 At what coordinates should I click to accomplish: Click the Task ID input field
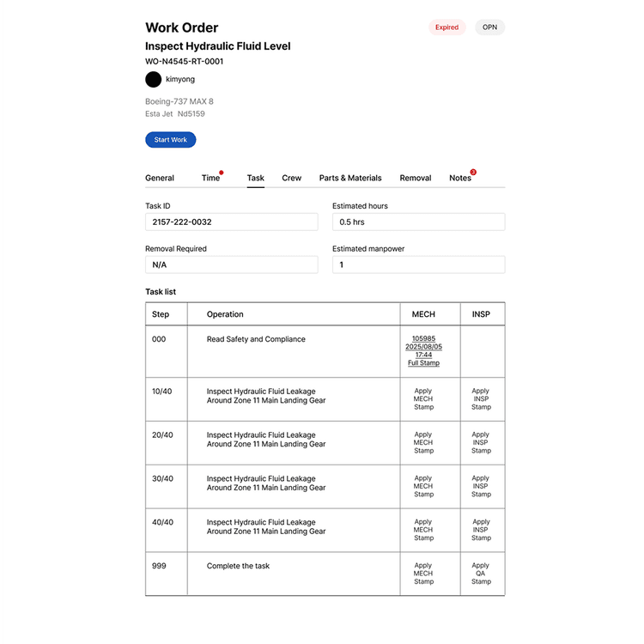point(232,222)
